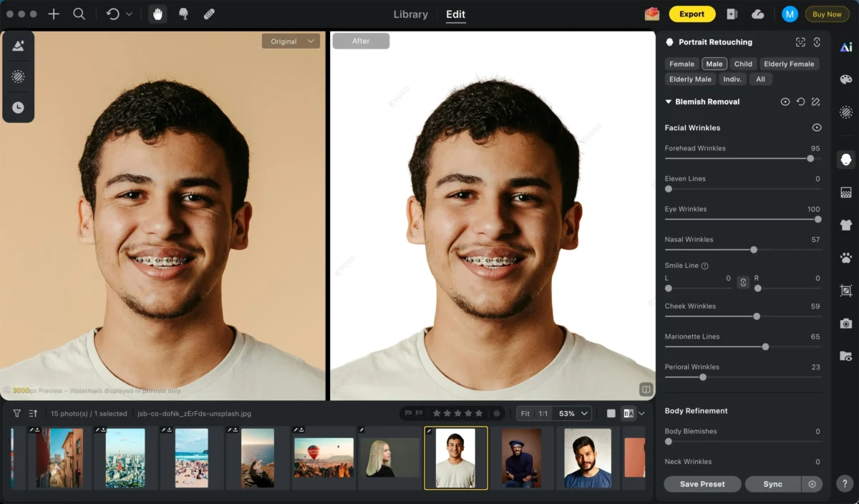Click the face detection icon in Portrait Retouching header
The width and height of the screenshot is (859, 504).
click(800, 42)
